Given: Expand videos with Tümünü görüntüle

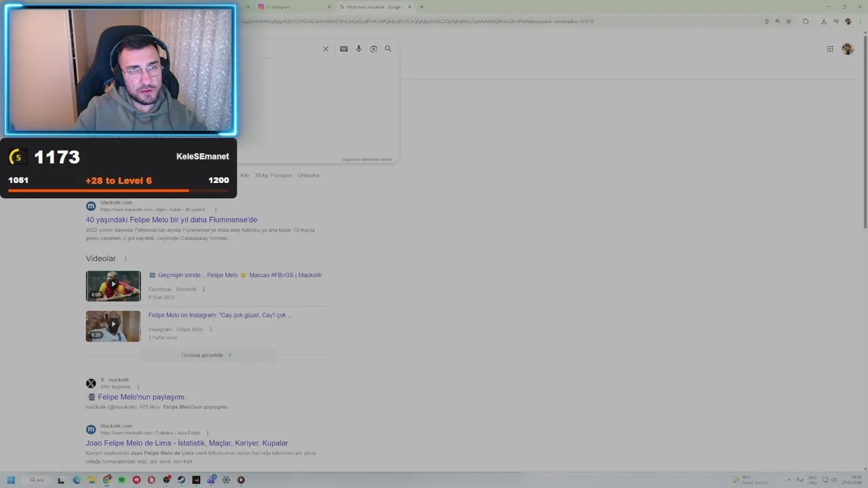Looking at the screenshot, I should (x=206, y=355).
